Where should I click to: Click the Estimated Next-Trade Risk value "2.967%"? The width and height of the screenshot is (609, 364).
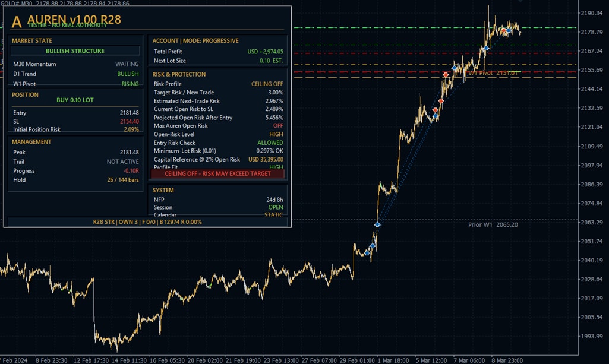[274, 101]
